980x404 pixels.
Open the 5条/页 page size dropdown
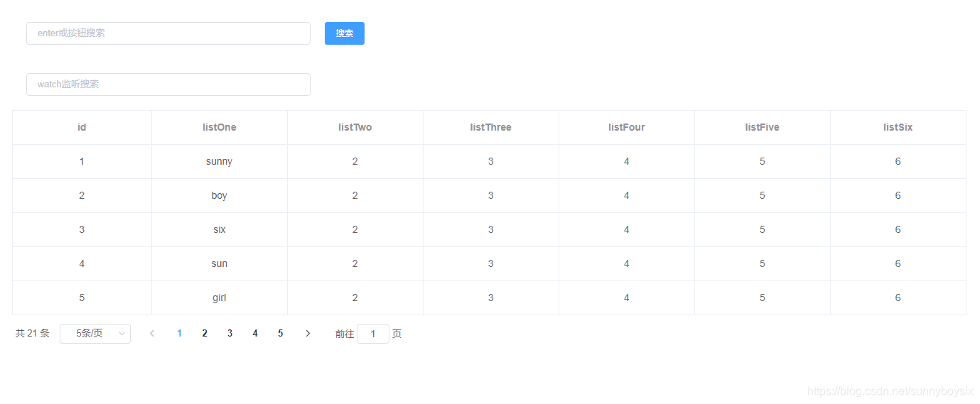click(95, 334)
